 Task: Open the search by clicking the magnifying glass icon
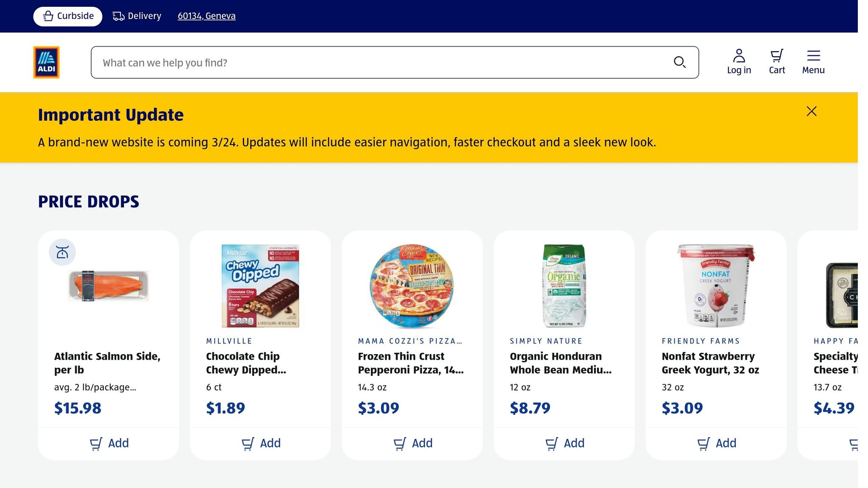tap(680, 62)
